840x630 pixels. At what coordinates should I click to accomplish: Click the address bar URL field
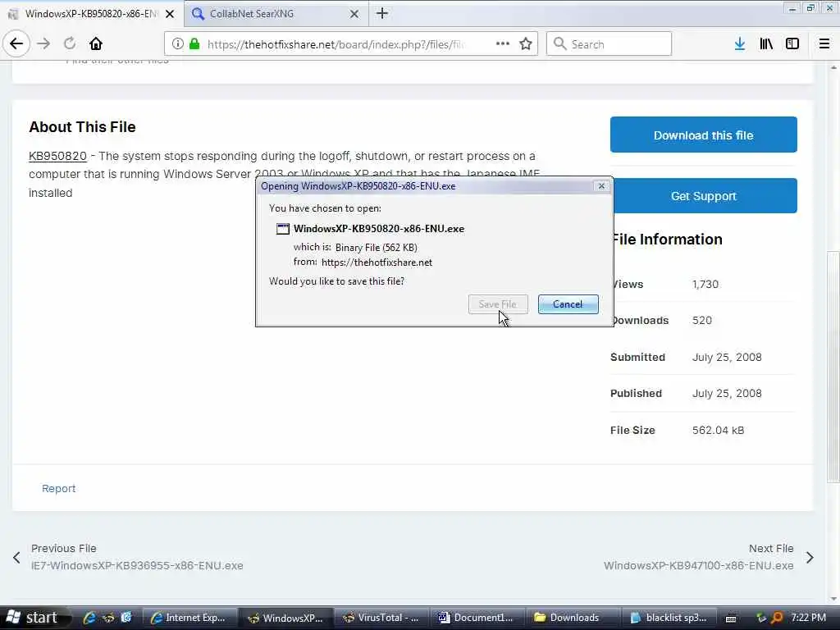335,44
